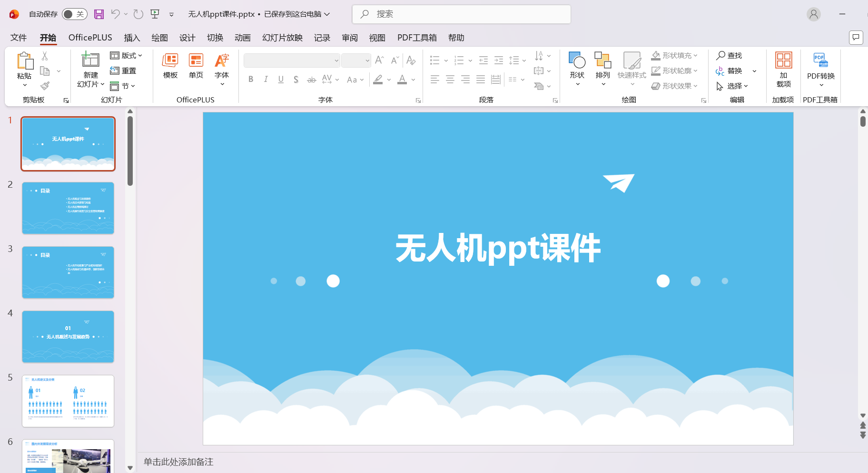Center align the paragraph
The height and width of the screenshot is (473, 868).
[450, 80]
